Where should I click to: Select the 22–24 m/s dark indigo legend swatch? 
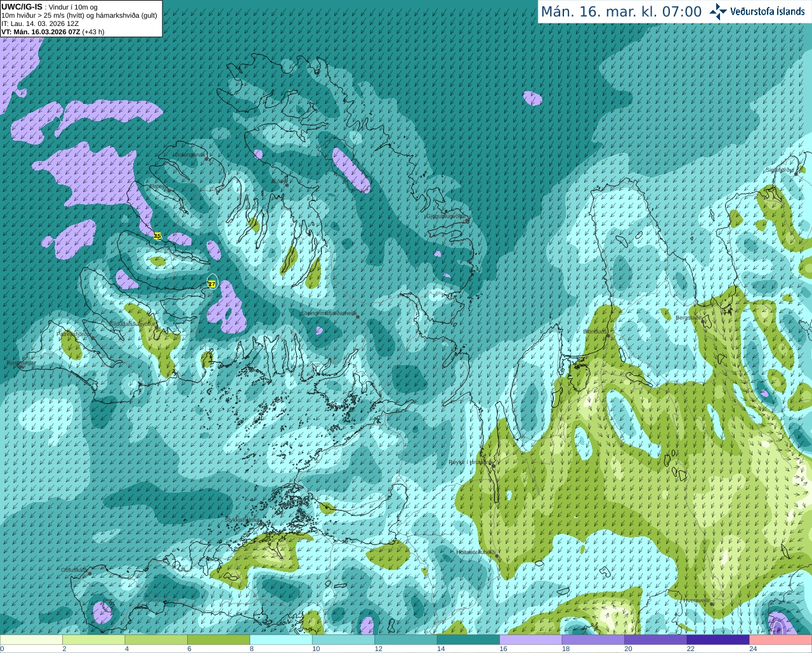tap(718, 640)
